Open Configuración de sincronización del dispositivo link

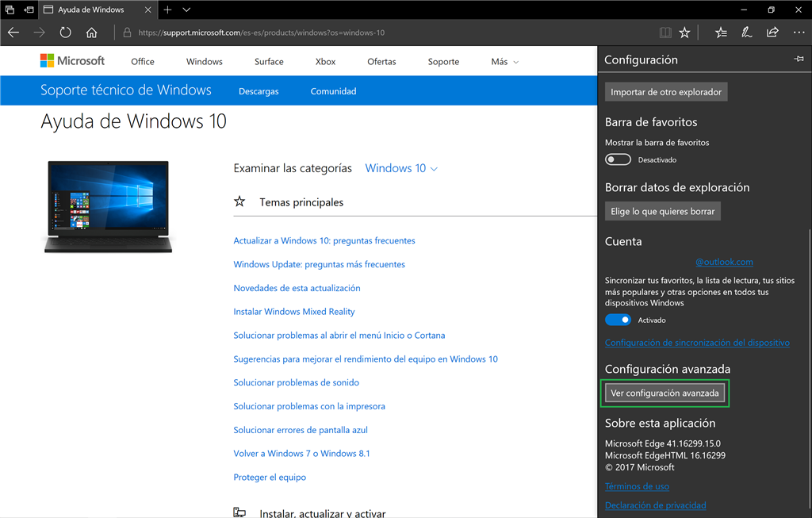click(697, 343)
